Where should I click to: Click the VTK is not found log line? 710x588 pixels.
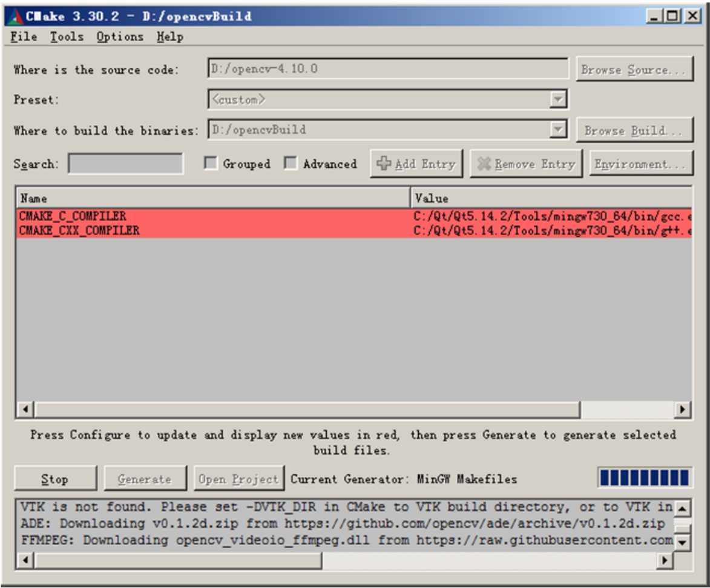(346, 506)
